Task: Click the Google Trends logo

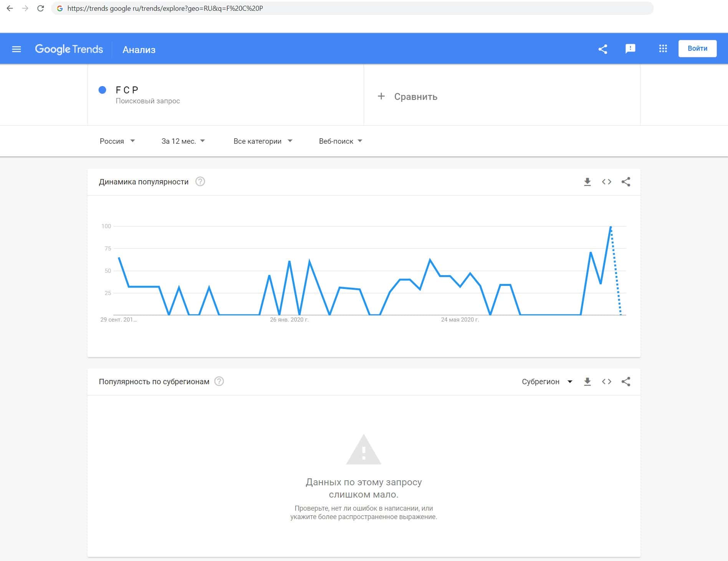Action: pyautogui.click(x=69, y=49)
